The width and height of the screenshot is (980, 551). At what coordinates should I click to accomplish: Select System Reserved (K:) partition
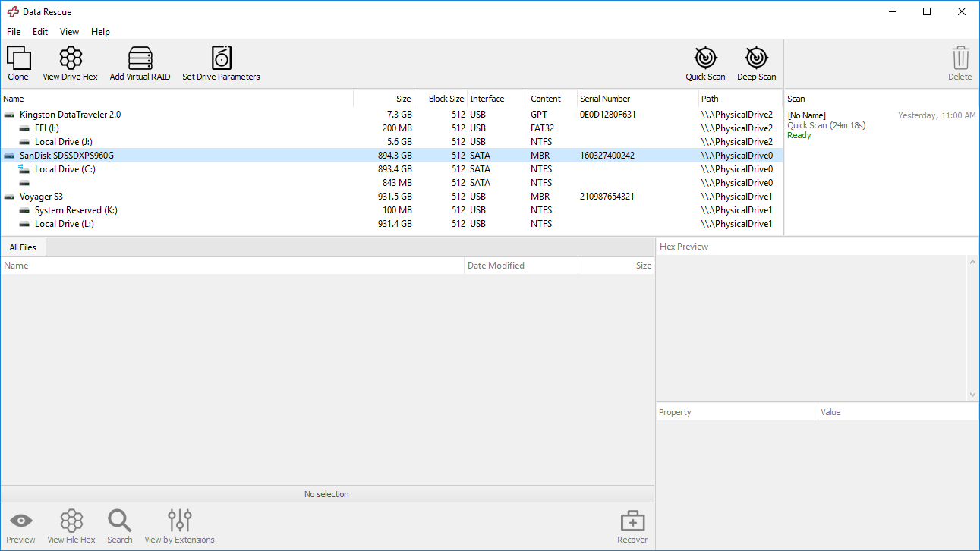click(391, 210)
